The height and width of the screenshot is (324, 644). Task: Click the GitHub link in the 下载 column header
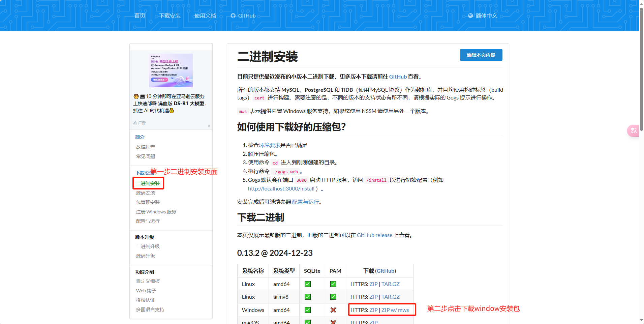pyautogui.click(x=386, y=271)
